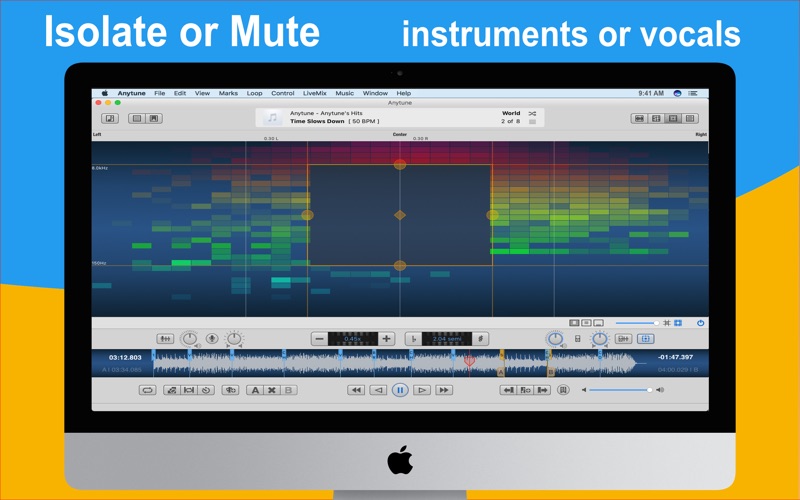Open the Edit menu
Image resolution: width=800 pixels, height=500 pixels.
180,93
